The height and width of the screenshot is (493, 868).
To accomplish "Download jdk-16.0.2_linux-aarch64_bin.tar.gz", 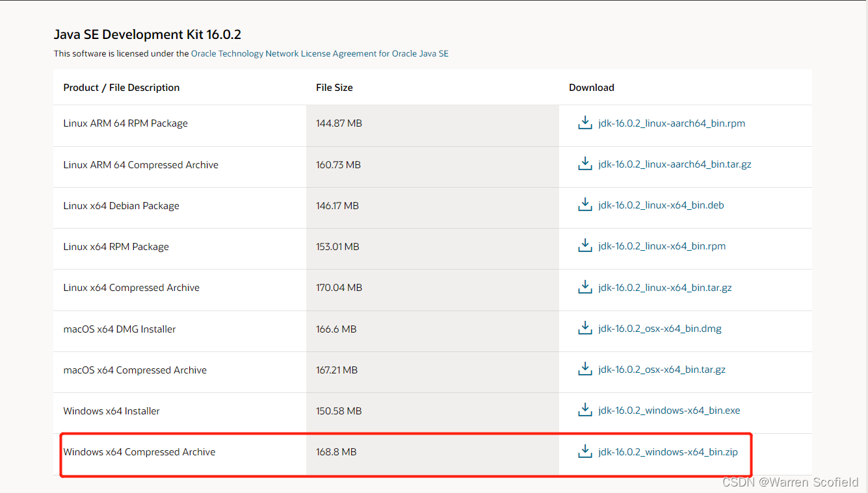I will 675,164.
